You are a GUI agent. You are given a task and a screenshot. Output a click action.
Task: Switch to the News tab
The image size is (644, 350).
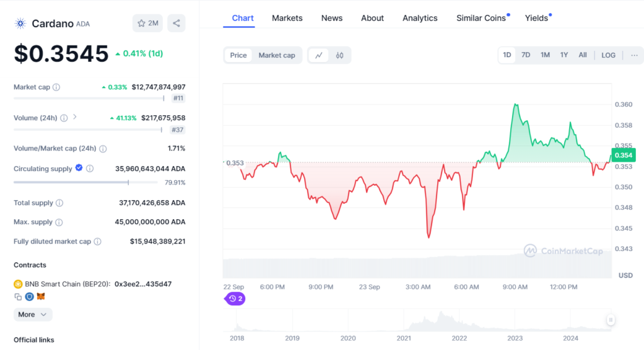[x=332, y=18]
